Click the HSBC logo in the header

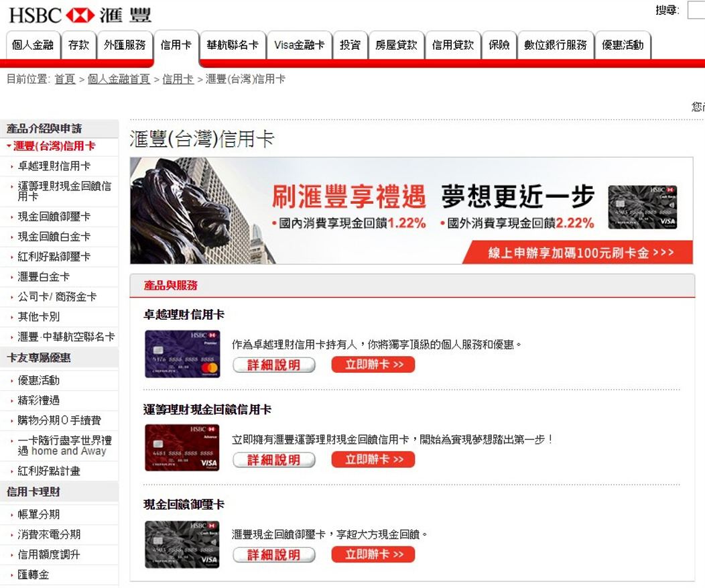point(80,15)
